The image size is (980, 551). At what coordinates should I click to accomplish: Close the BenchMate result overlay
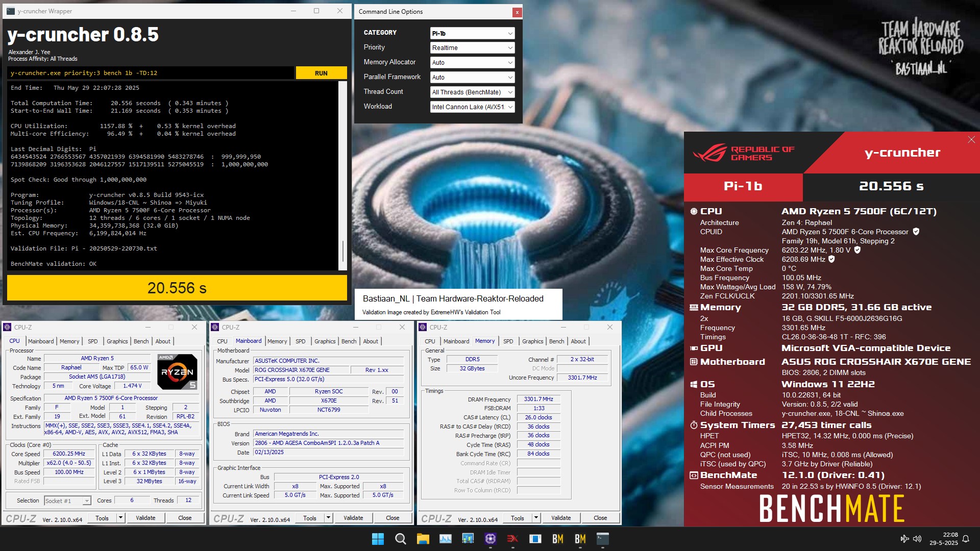[971, 140]
